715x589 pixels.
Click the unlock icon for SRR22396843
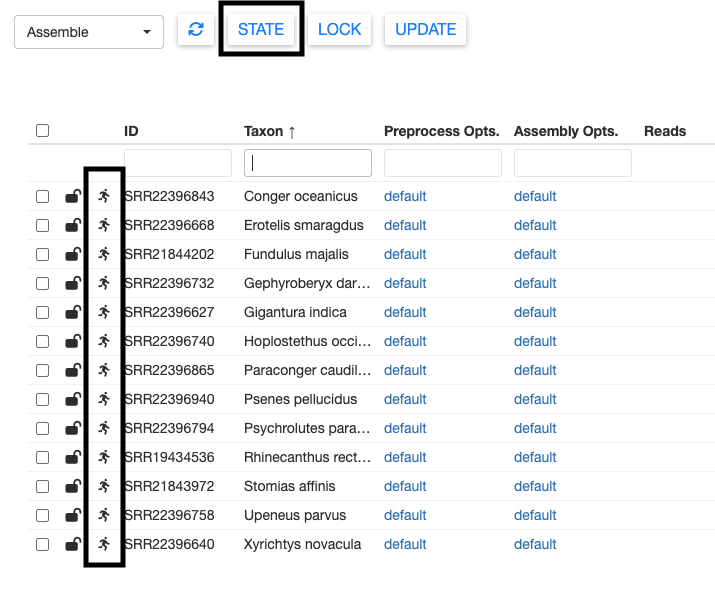pyautogui.click(x=73, y=196)
